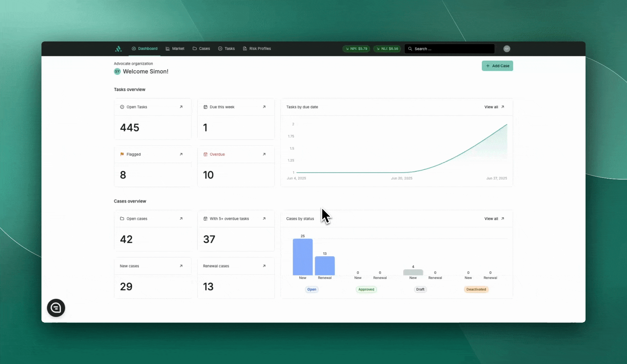Open Renewal cases arrow icon
Viewport: 627px width, 364px height.
point(264,266)
